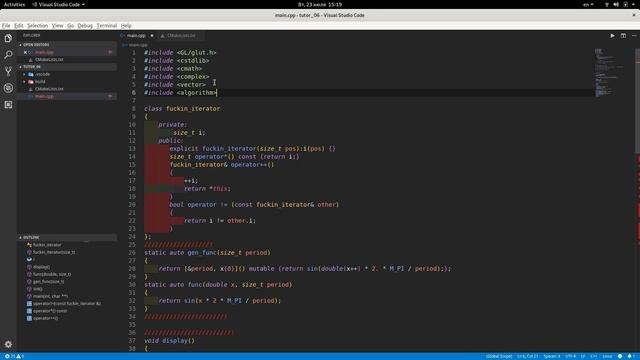Place cursor on line 26 gen_func declaration
Image resolution: width=640 pixels, height=360 pixels.
(207, 253)
